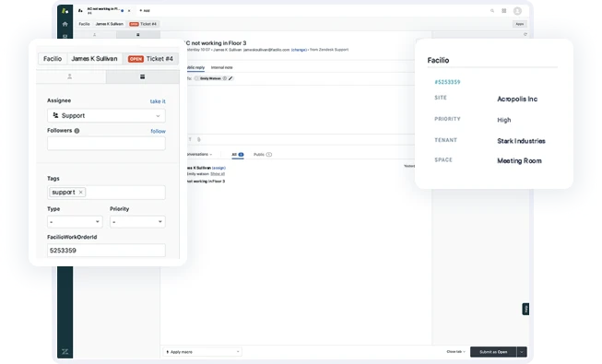Click the Followers info icon
602x364 pixels.
pos(77,131)
